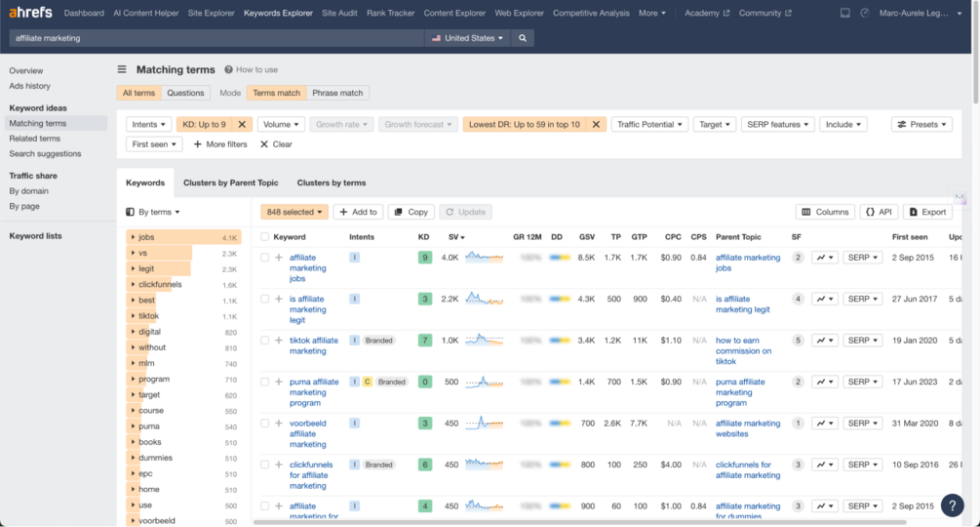Switch to Clusters by terms tab
The image size is (980, 527).
tap(332, 183)
